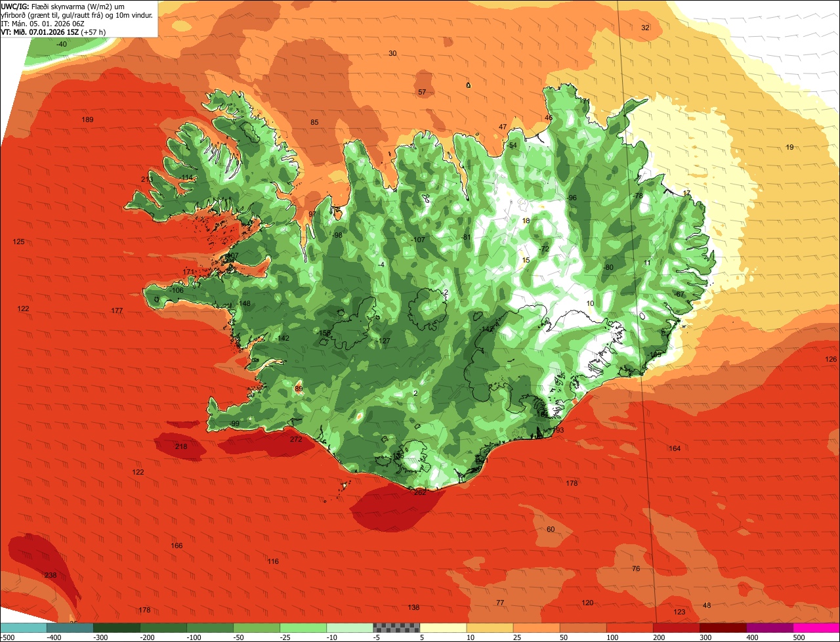Click the flux value 272 off the southwest coast

296,439
